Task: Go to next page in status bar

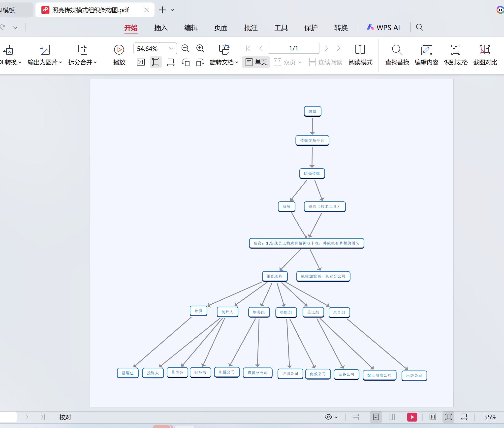Action: point(27,417)
